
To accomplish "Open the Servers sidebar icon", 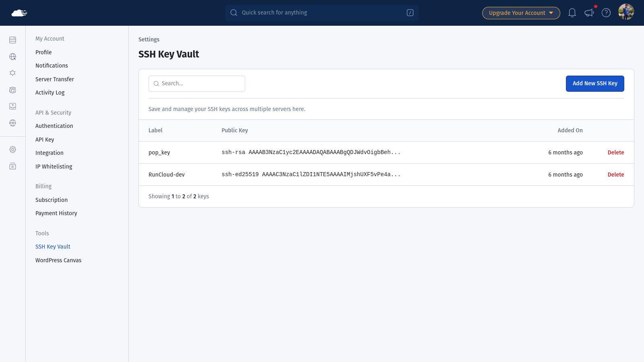I will coord(13,40).
